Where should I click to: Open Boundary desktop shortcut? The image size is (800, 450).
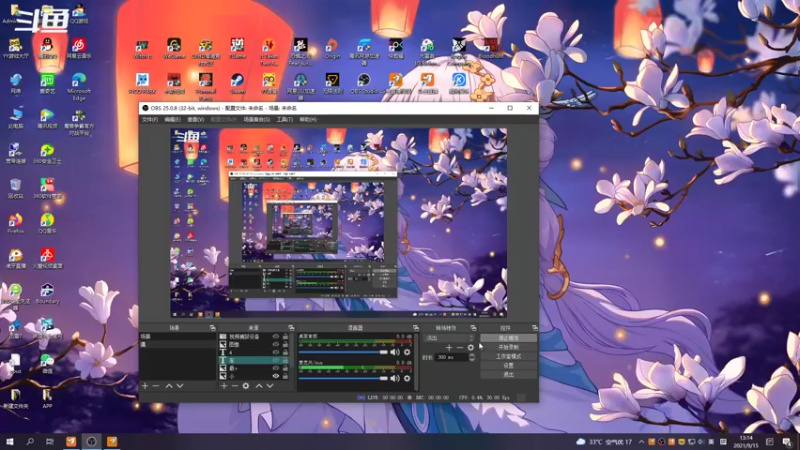click(47, 294)
